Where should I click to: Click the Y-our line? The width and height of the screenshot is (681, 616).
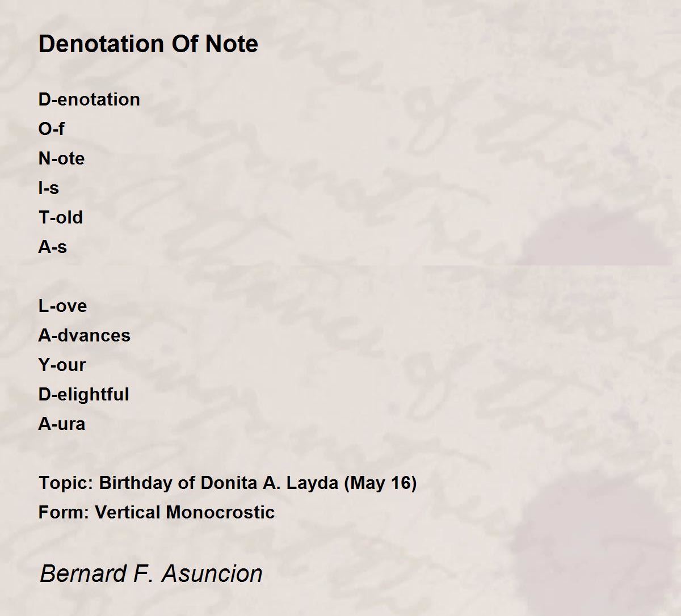(x=62, y=365)
